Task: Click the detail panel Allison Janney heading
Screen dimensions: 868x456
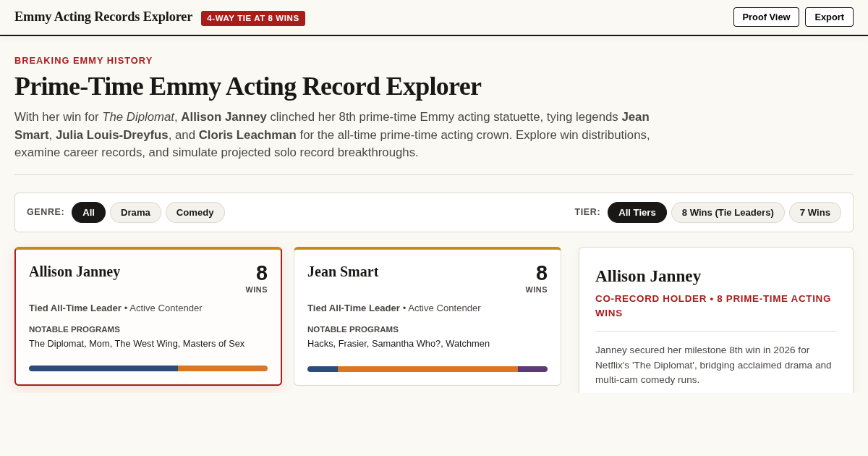Action: [x=648, y=276]
